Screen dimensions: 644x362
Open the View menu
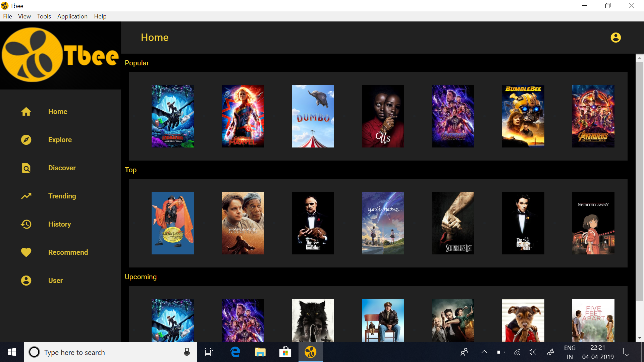tap(24, 16)
